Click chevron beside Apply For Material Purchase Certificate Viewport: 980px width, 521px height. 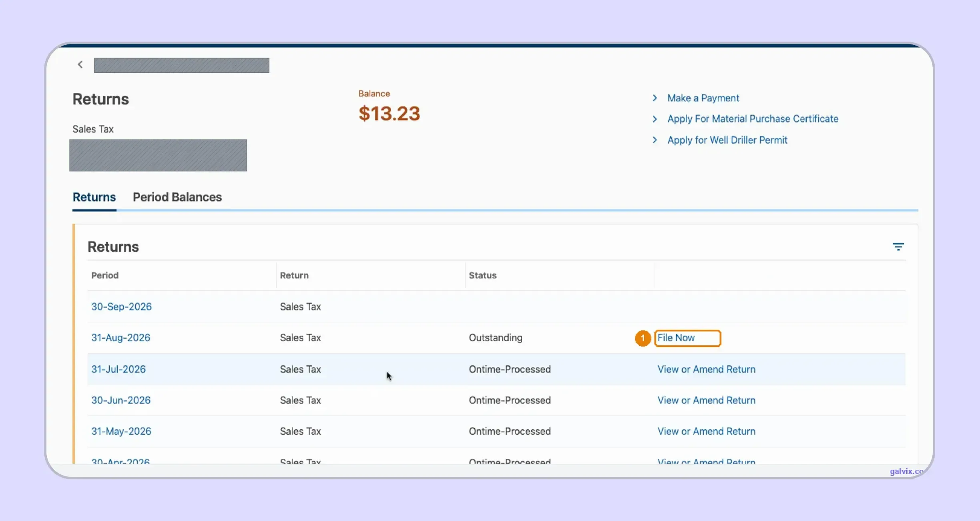click(x=655, y=119)
